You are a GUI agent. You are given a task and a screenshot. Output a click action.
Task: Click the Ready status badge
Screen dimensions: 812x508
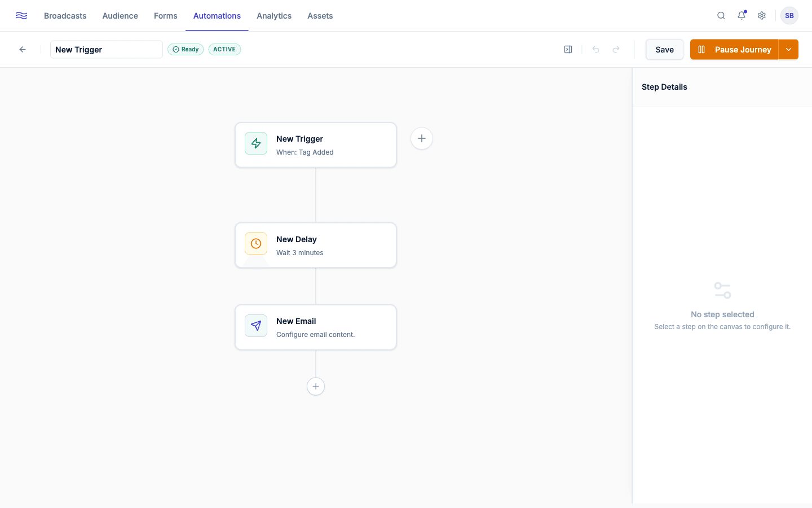[x=186, y=50]
